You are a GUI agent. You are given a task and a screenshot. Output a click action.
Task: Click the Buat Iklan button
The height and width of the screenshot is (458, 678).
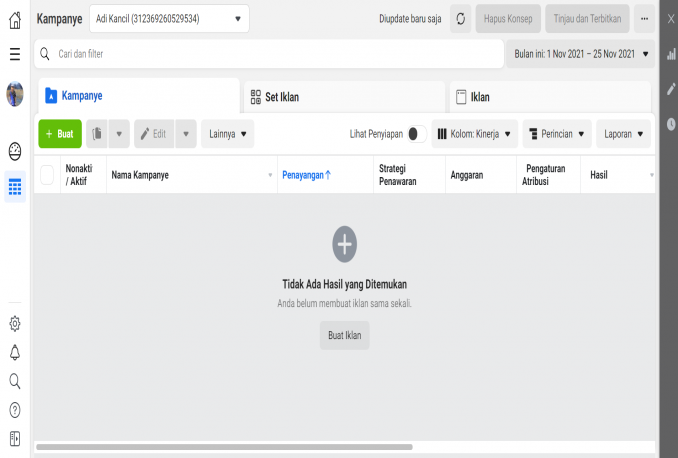344,335
